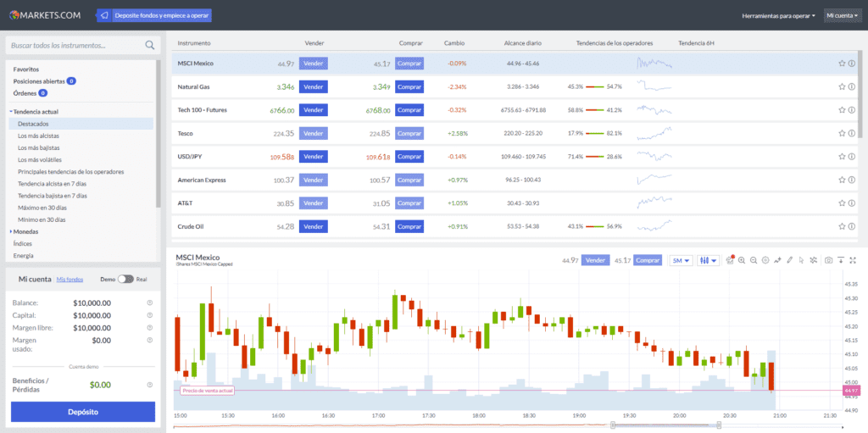Click right handle of chart range slider
The width and height of the screenshot is (868, 433).
click(719, 425)
